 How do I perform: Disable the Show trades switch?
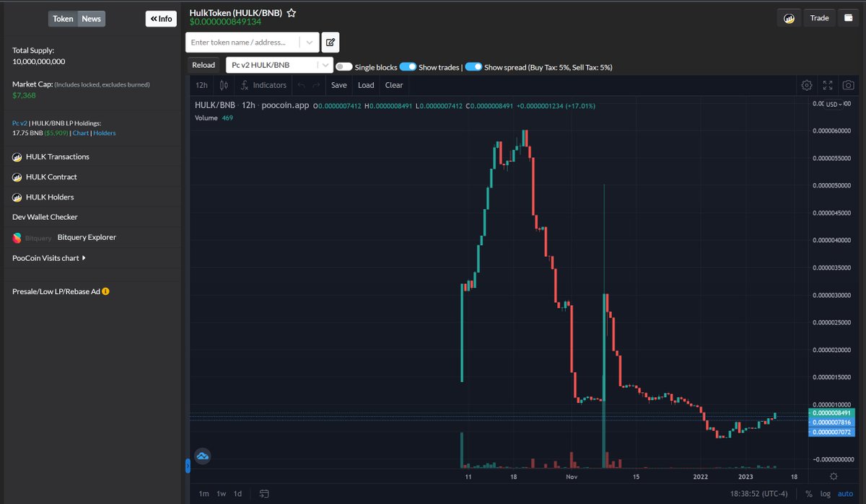tap(408, 66)
